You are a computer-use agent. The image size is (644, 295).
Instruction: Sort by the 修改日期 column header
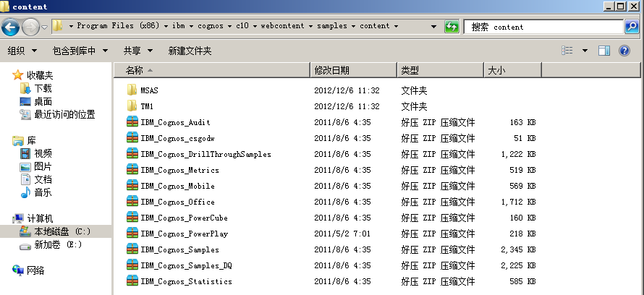(354, 70)
